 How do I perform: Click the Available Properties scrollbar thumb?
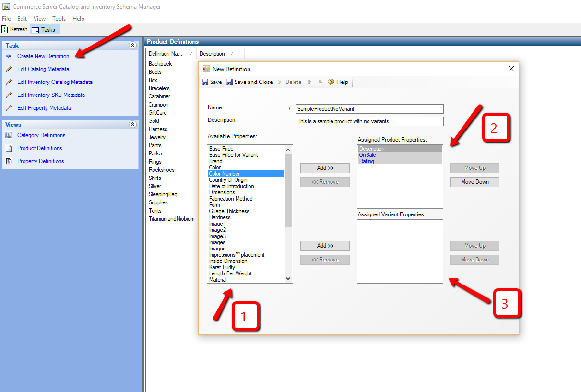pyautogui.click(x=288, y=190)
